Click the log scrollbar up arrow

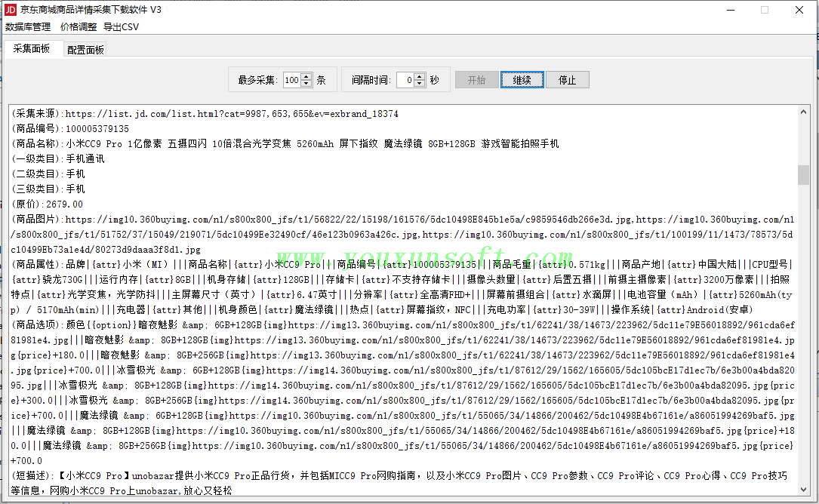click(x=803, y=112)
